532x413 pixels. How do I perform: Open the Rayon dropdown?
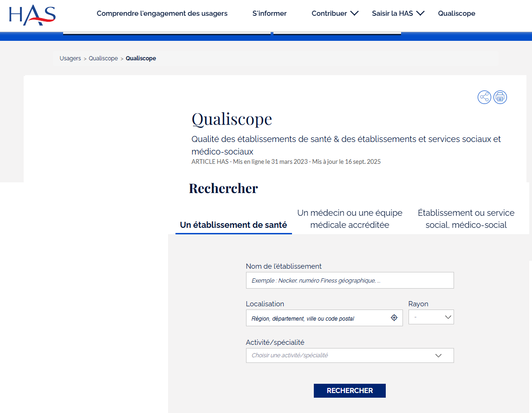point(431,317)
